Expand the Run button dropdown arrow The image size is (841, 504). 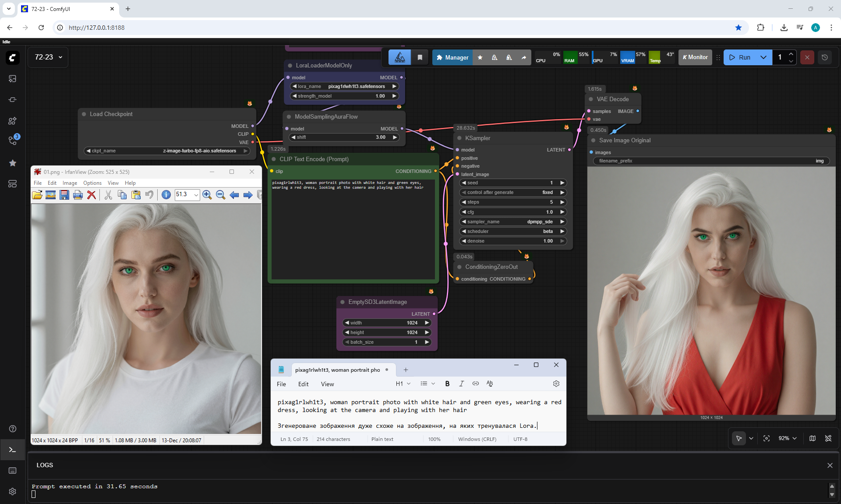[763, 57]
